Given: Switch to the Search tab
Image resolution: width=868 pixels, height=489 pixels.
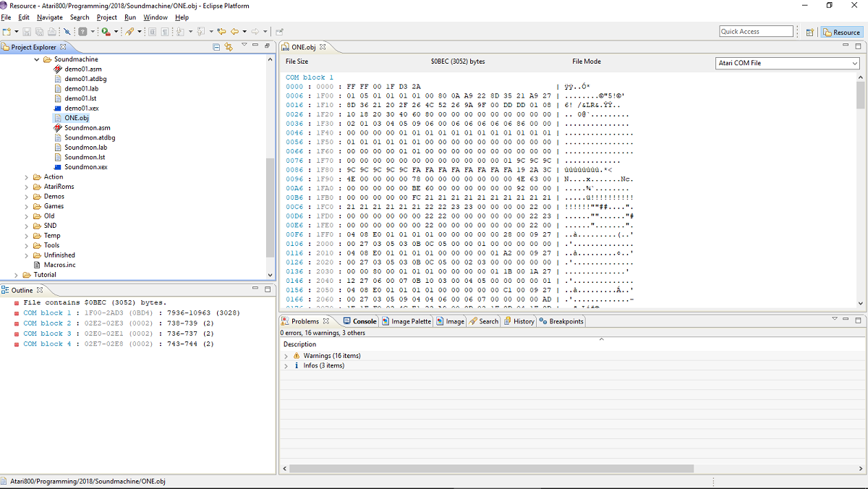Looking at the screenshot, I should pyautogui.click(x=484, y=321).
